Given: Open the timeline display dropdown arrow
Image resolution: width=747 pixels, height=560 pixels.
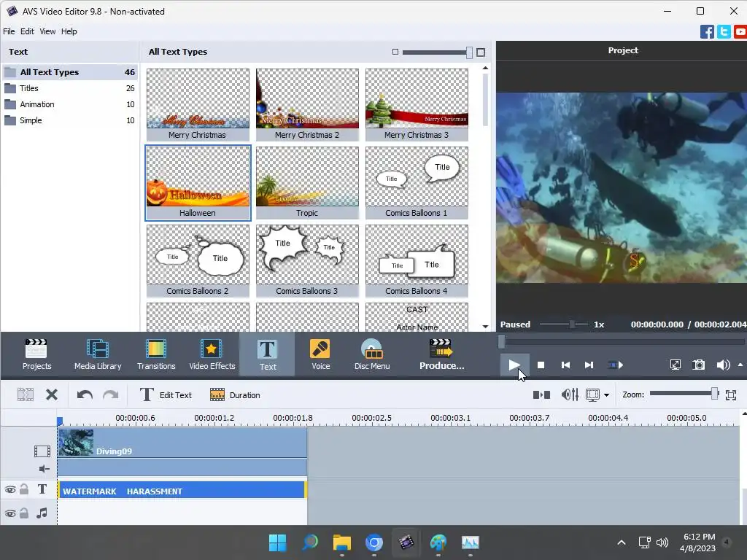Looking at the screenshot, I should 606,394.
